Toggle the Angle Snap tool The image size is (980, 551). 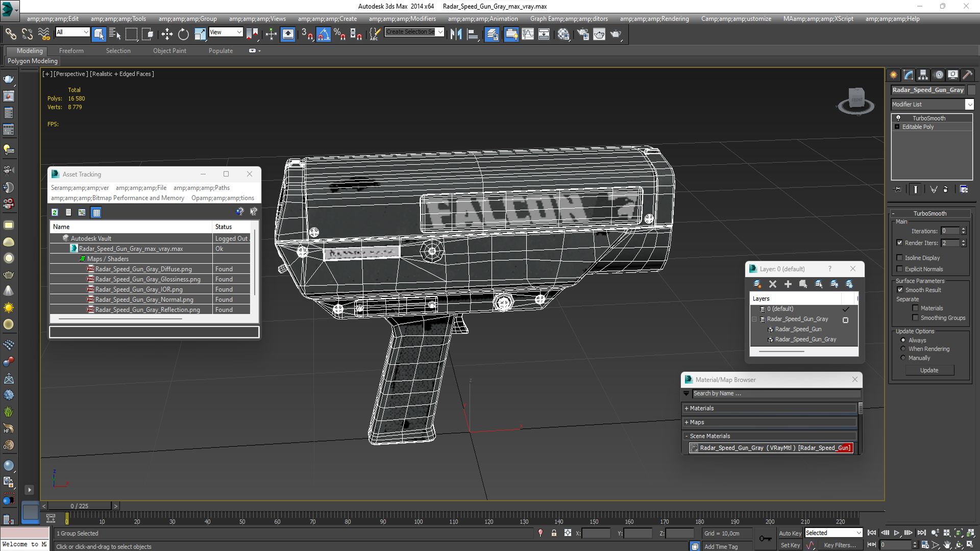click(x=324, y=34)
